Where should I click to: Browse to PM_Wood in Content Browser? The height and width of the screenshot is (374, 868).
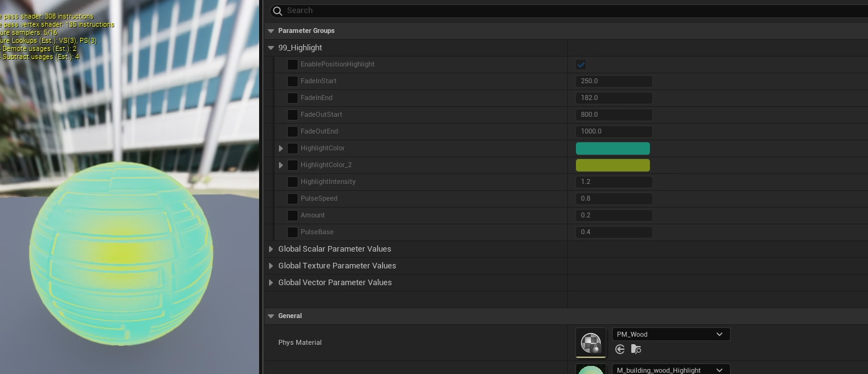636,350
